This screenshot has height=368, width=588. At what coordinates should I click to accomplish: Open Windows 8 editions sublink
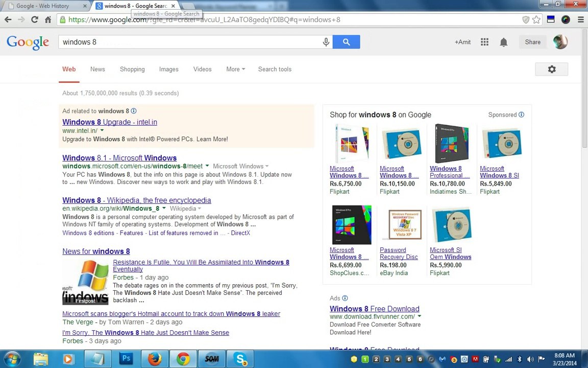(88, 233)
